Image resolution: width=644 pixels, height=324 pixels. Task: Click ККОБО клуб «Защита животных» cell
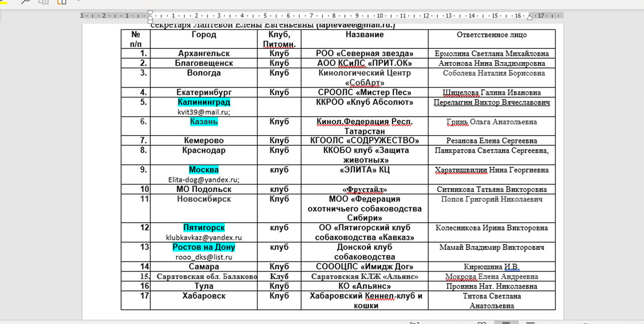coord(366,155)
